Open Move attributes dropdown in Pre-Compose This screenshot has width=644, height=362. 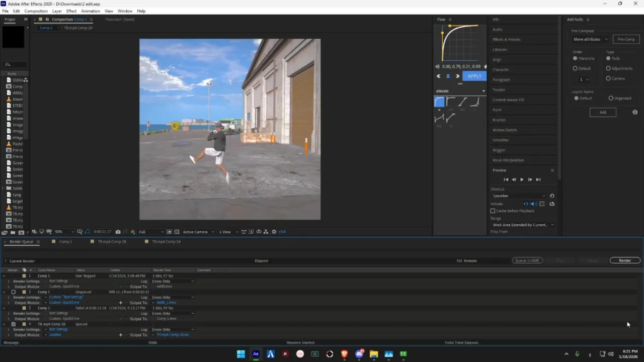[590, 39]
